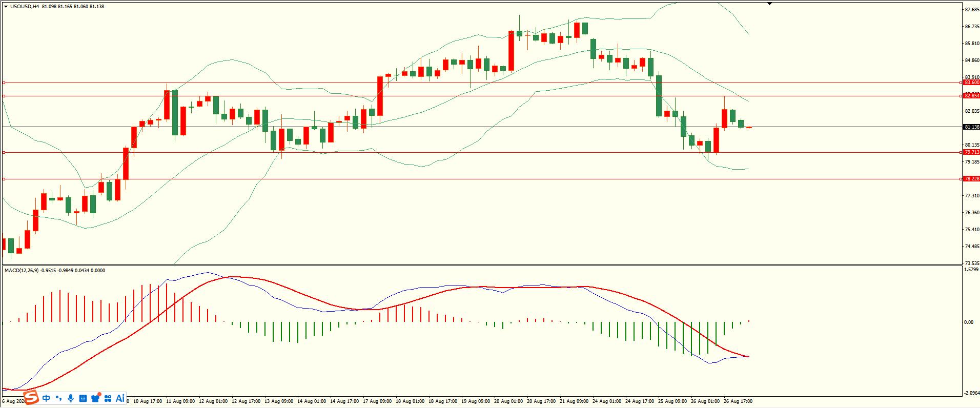Launch the Ai assistant in IME bar
Image resolution: width=980 pixels, height=408 pixels.
(120, 398)
